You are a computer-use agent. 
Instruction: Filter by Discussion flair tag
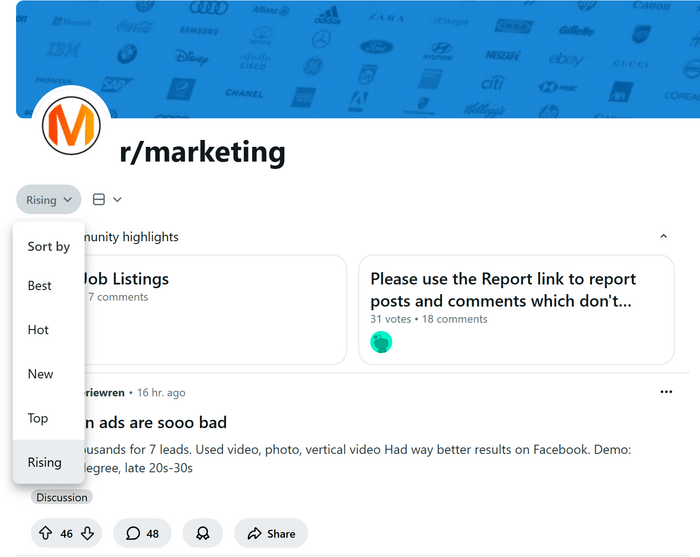[x=61, y=497]
